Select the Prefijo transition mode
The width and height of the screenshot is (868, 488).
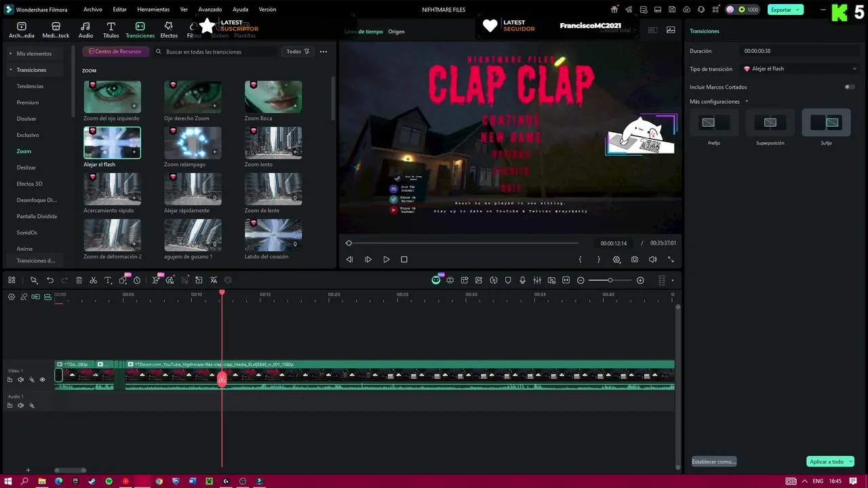click(x=714, y=123)
